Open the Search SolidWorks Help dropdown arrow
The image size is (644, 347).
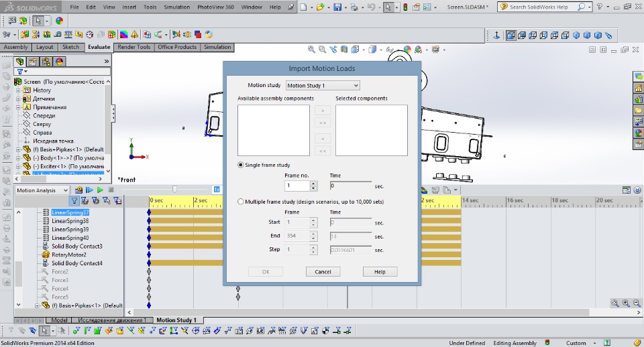pyautogui.click(x=590, y=7)
